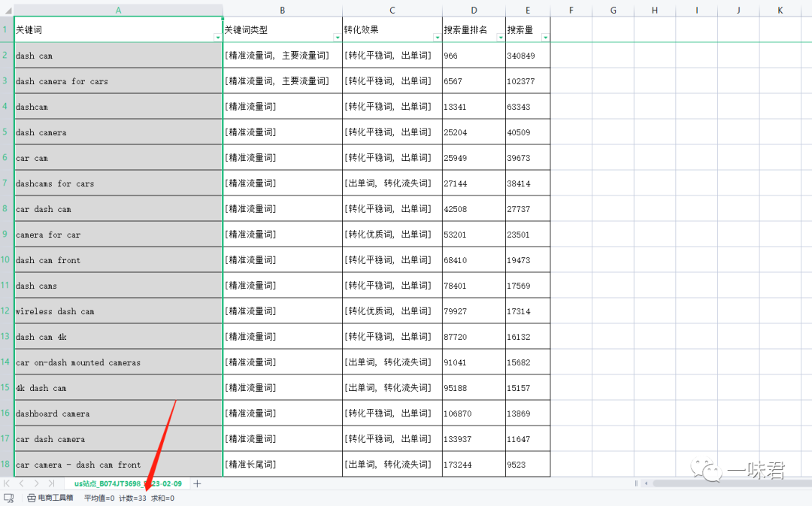Open the 搜索量排名 column filter dropdown
The image size is (812, 506).
[500, 38]
